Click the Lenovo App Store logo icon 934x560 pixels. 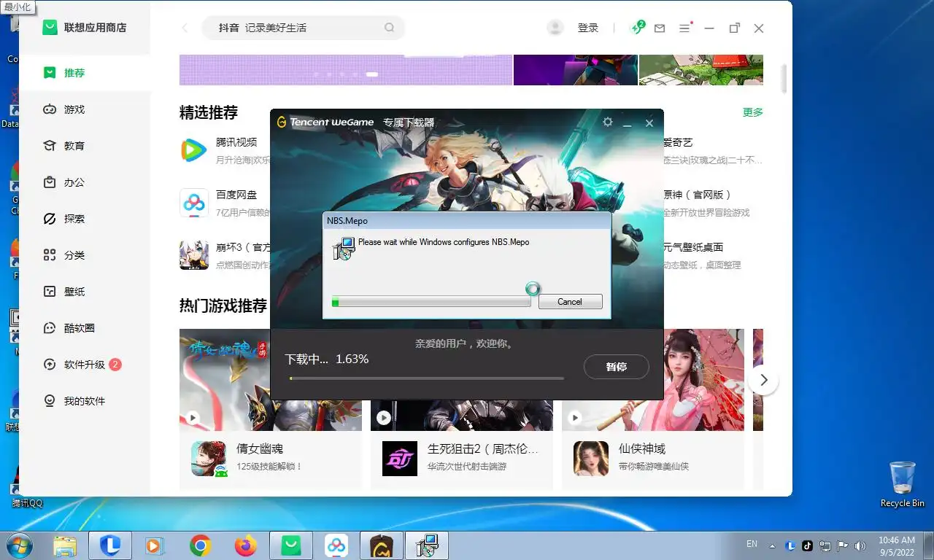(x=50, y=28)
